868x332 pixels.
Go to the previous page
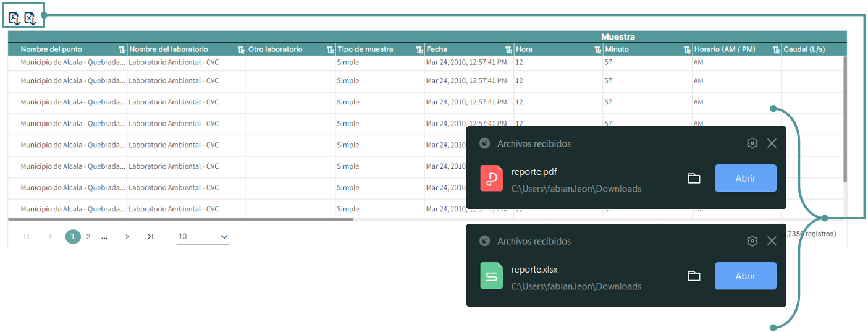50,236
